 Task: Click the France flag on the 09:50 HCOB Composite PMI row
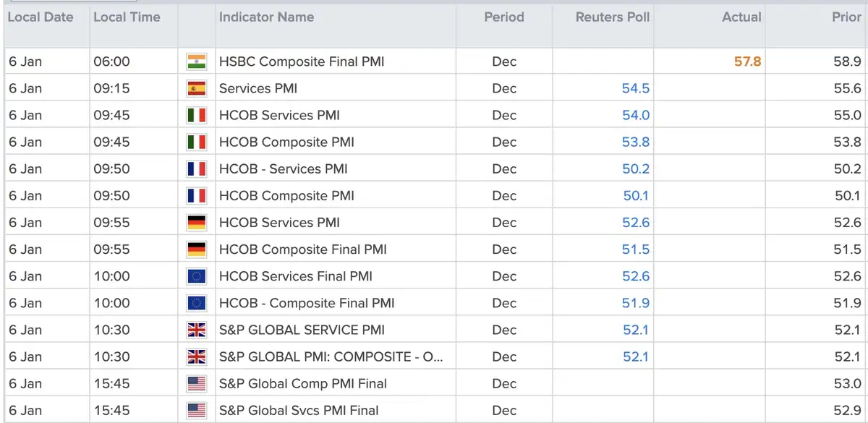click(x=196, y=195)
